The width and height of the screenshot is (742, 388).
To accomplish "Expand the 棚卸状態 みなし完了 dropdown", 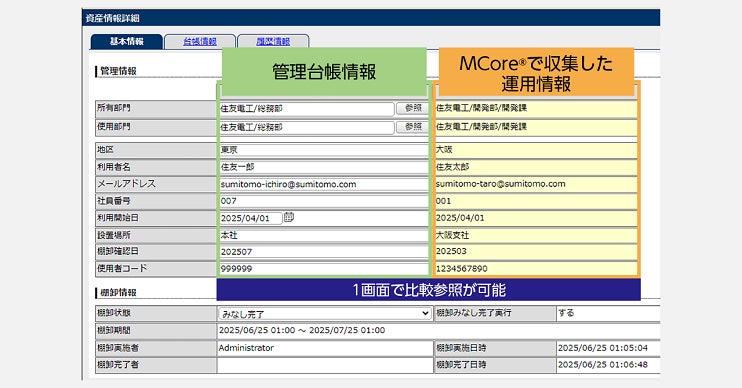I will (325, 314).
